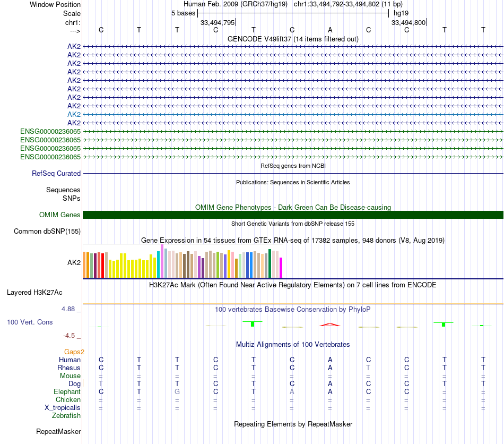Viewport: 504px width, 444px height.
Task: Click the sequence direction arrow -->
Action: [x=75, y=31]
